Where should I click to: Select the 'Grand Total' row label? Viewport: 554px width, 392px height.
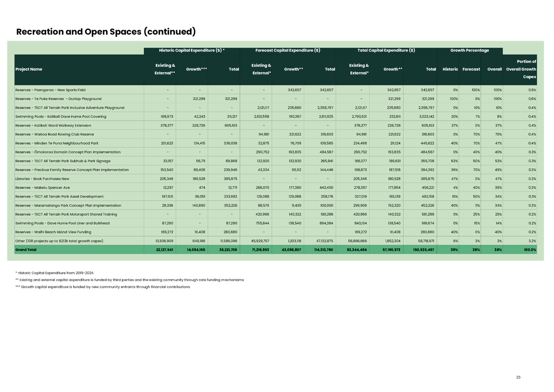point(26,250)
